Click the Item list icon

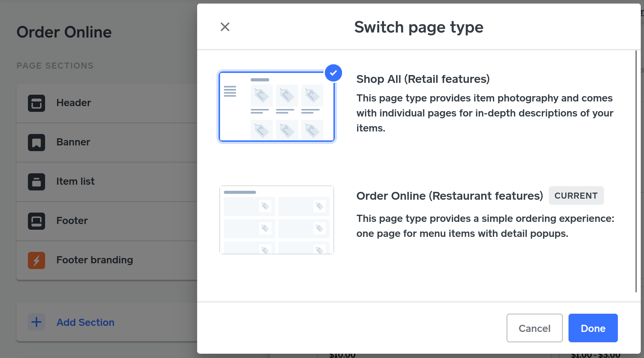[36, 182]
